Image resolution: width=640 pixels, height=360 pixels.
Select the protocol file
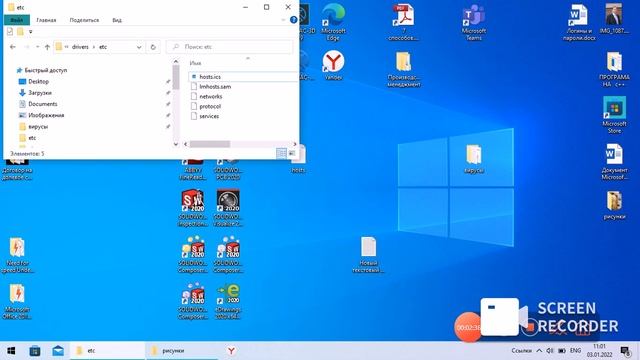pyautogui.click(x=210, y=106)
